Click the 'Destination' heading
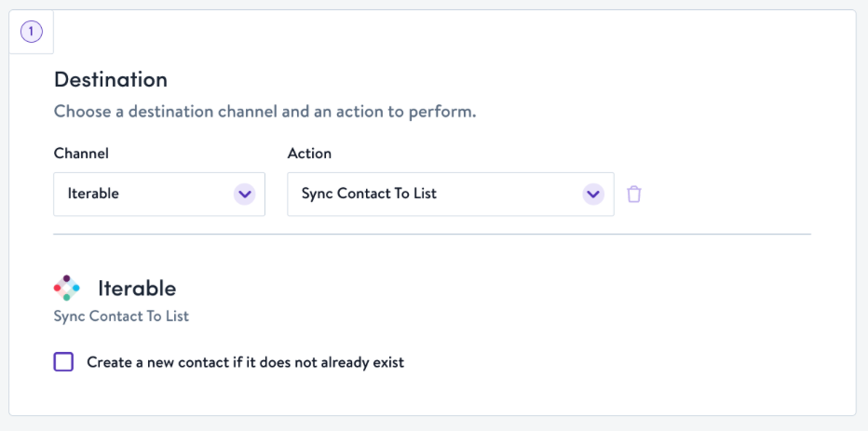868x431 pixels. [111, 80]
